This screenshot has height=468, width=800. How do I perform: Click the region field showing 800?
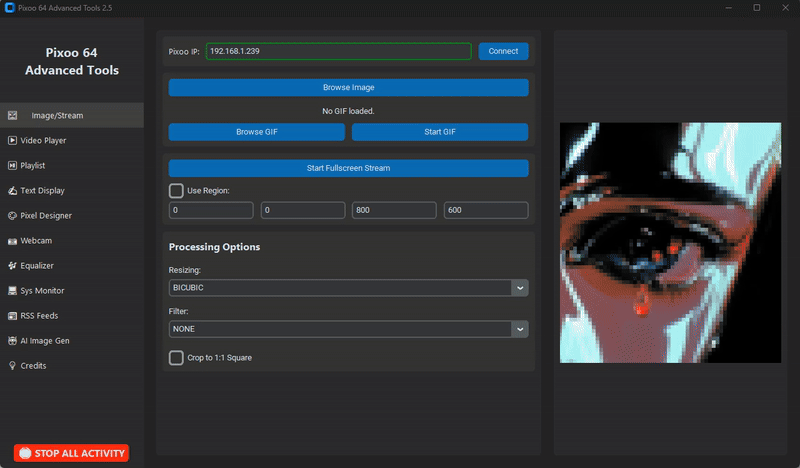tap(394, 210)
